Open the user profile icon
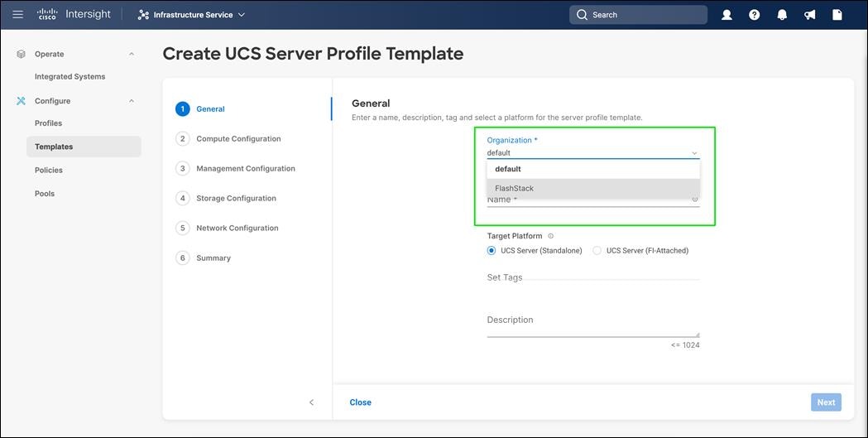The image size is (868, 438). (x=727, y=15)
